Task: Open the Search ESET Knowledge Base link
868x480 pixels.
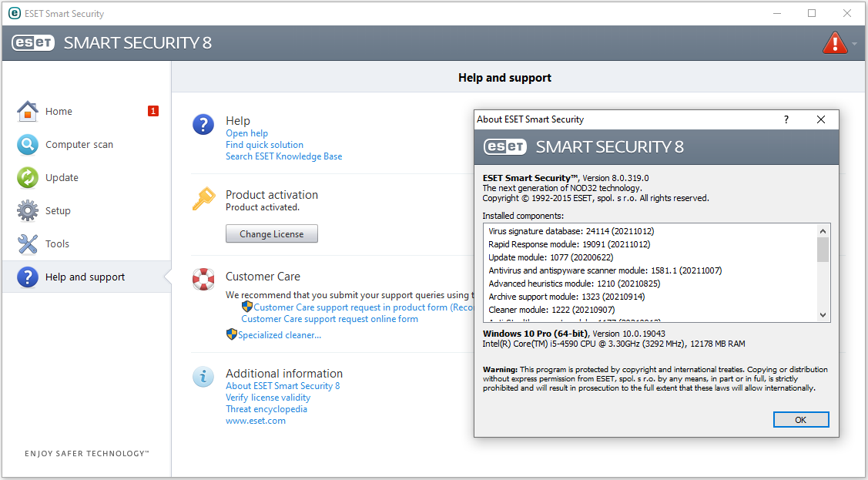Action: 283,156
